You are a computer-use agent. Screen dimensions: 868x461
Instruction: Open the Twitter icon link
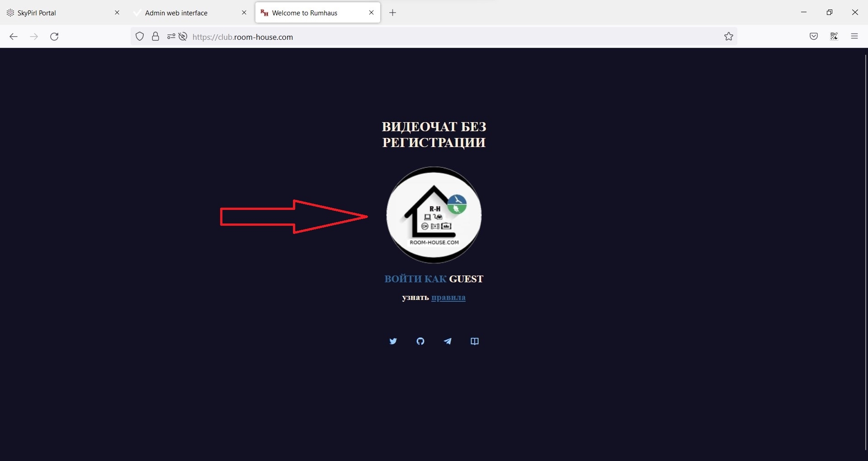[x=393, y=341]
